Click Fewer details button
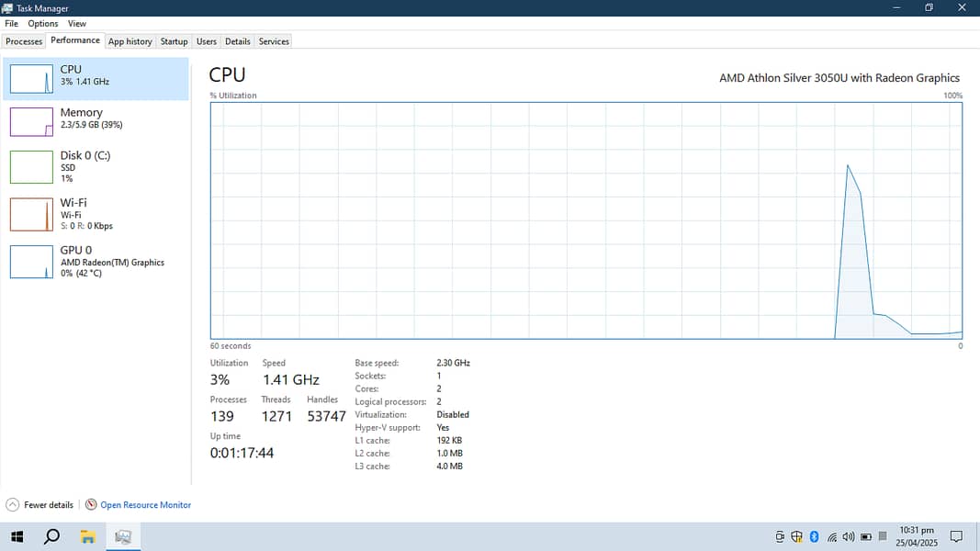 (x=39, y=505)
